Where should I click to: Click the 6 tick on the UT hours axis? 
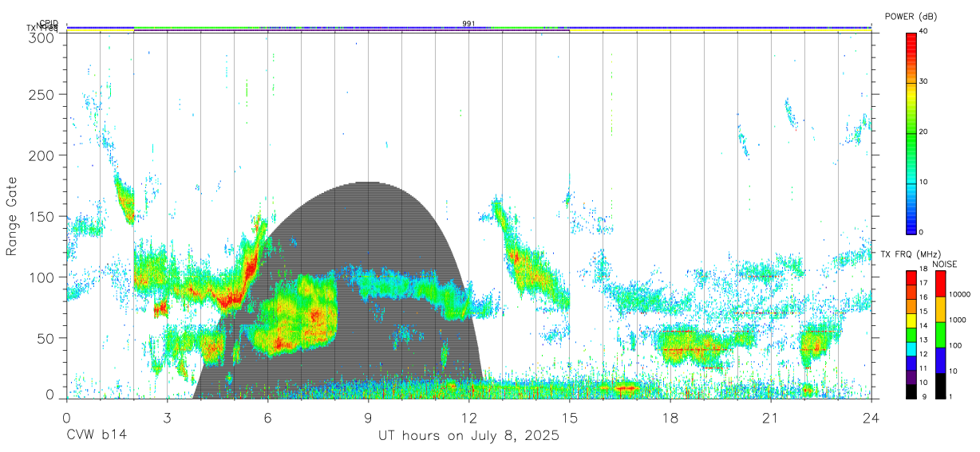point(267,417)
